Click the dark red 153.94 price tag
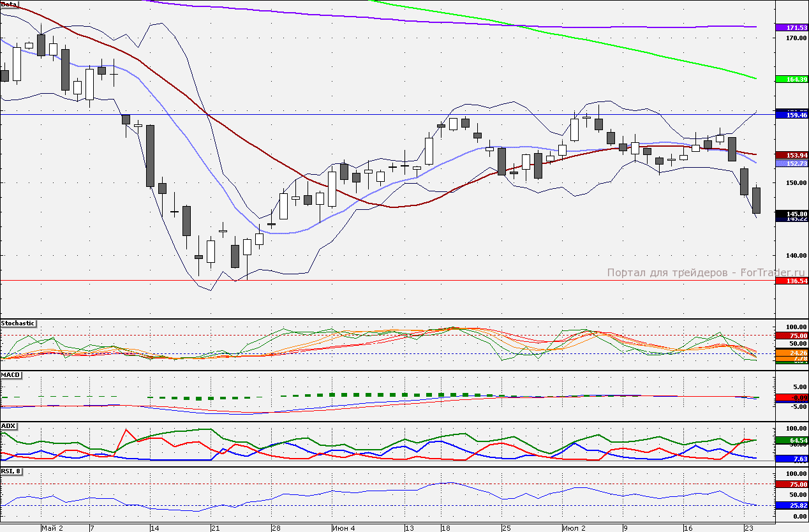This screenshot has height=532, width=809. pos(791,155)
